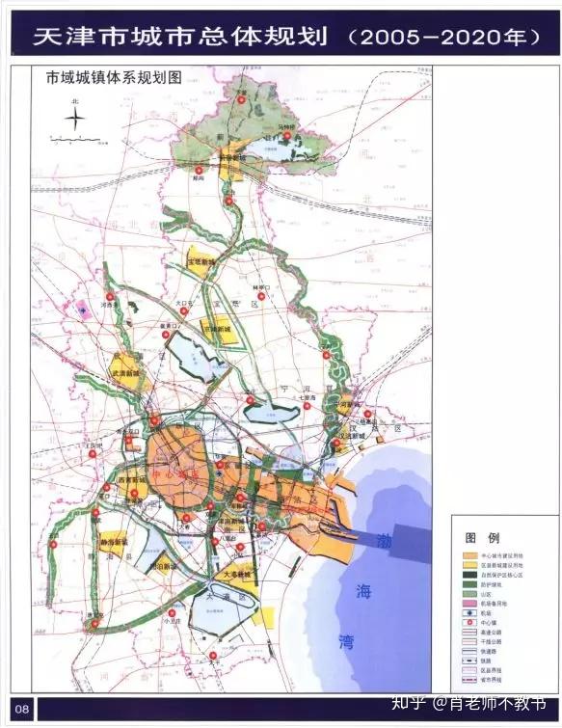This screenshot has height=728, width=562.
Task: Click the 海 character in the sea
Action: (x=363, y=591)
